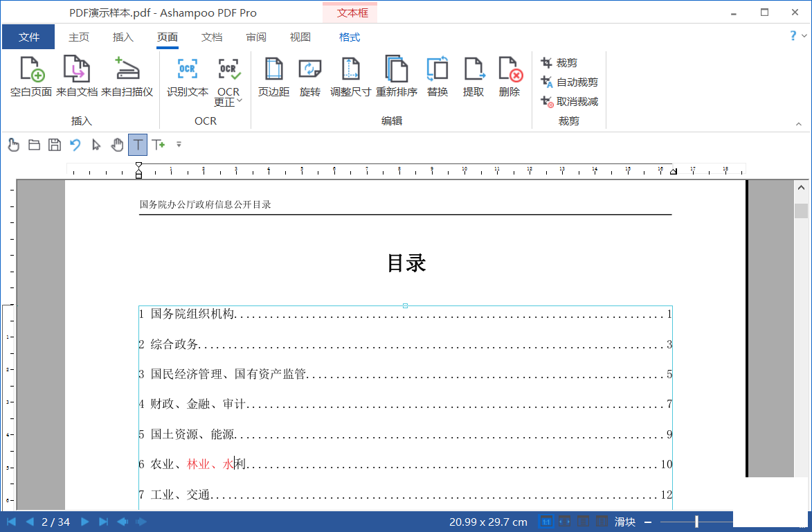Image resolution: width=812 pixels, height=532 pixels.
Task: Insert pages from scanner (来自扫描仪)
Action: [x=127, y=77]
